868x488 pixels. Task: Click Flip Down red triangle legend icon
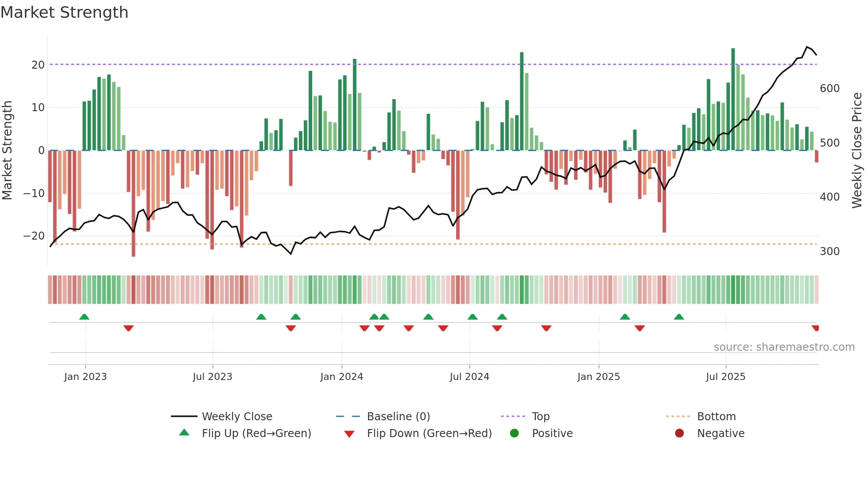[x=349, y=434]
